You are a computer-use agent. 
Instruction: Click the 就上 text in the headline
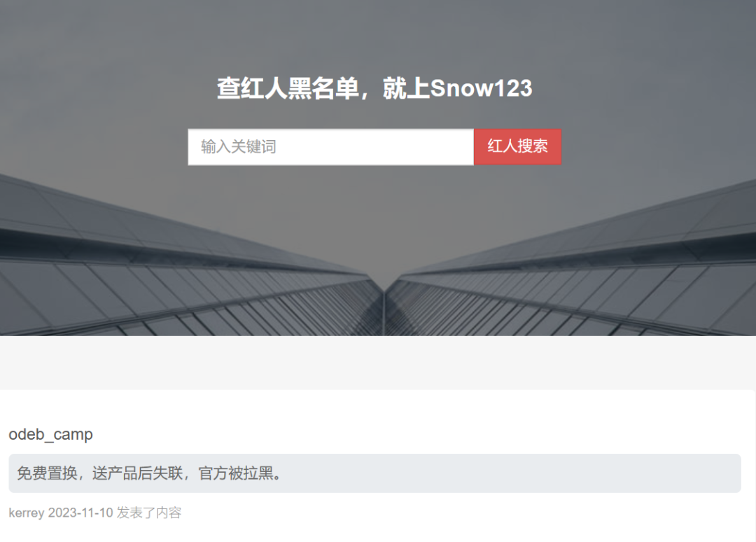pyautogui.click(x=406, y=88)
